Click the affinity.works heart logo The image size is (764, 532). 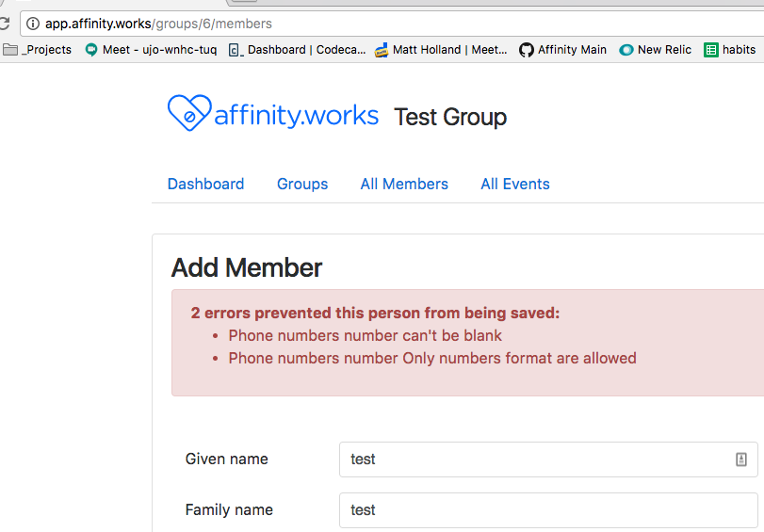tap(189, 113)
